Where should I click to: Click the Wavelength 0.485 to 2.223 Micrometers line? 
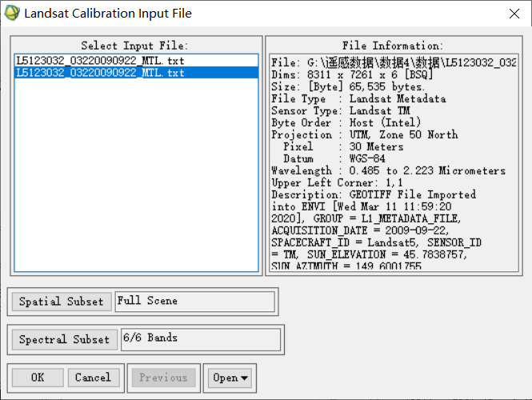click(389, 170)
